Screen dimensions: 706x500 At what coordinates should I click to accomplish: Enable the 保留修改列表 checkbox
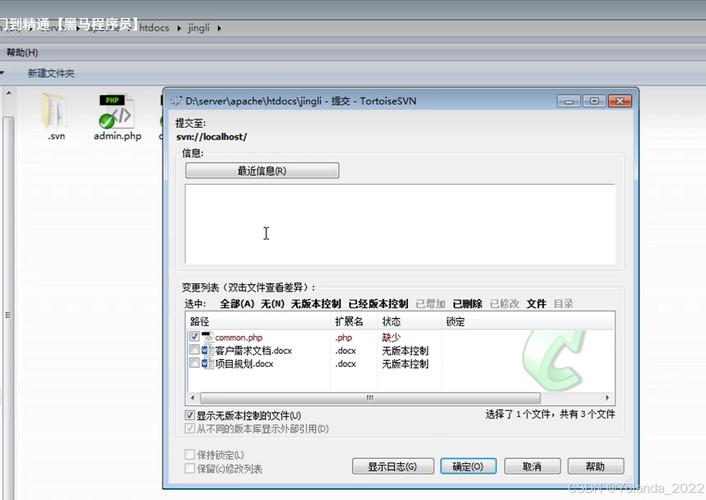point(190,468)
